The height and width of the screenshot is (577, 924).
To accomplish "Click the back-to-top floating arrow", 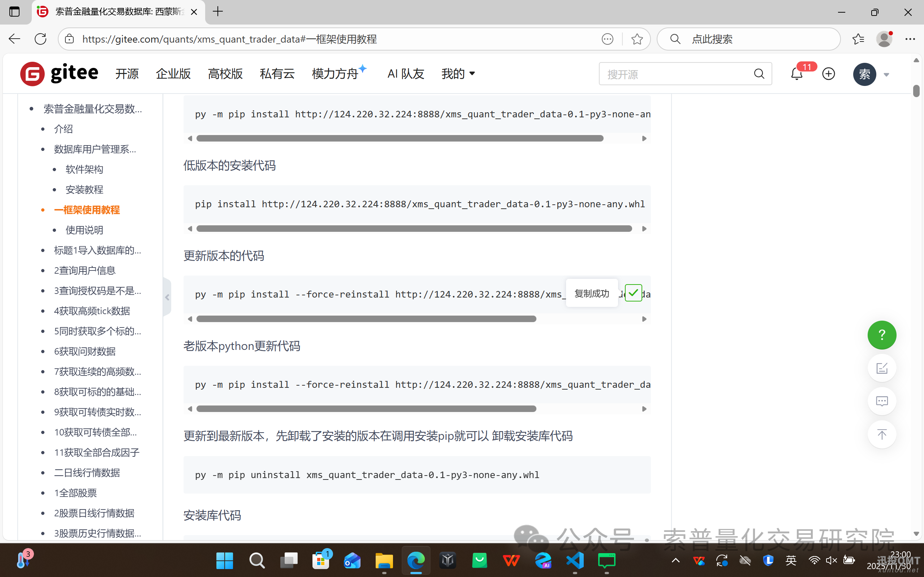I will pos(882,434).
